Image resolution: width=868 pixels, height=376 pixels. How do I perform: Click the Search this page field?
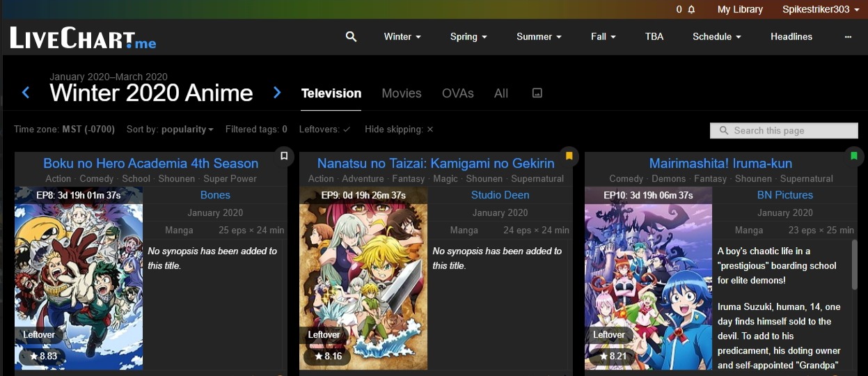click(x=784, y=131)
